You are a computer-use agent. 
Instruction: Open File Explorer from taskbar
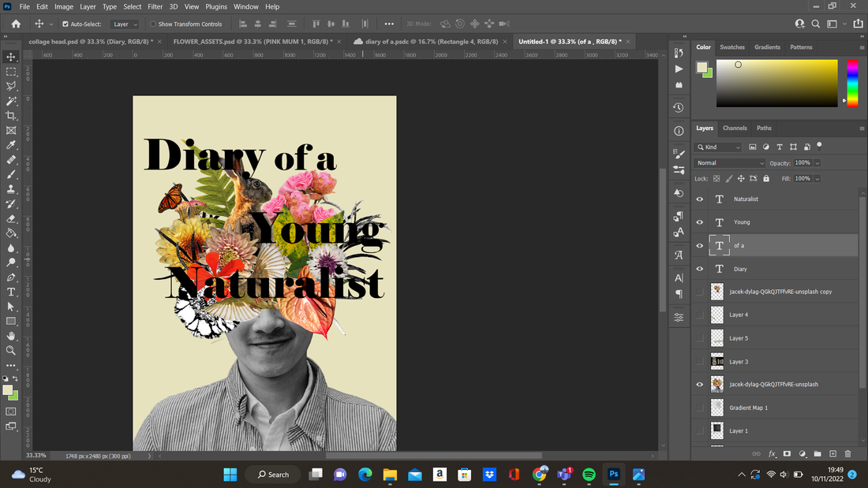coord(390,474)
